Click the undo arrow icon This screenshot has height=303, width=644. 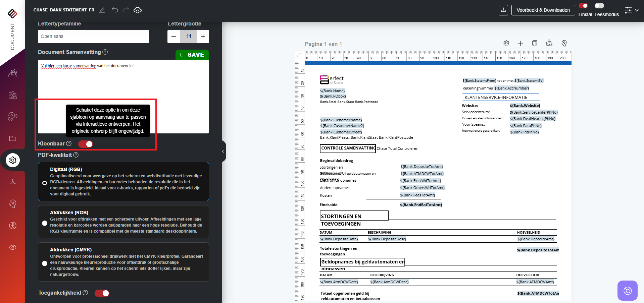click(115, 10)
